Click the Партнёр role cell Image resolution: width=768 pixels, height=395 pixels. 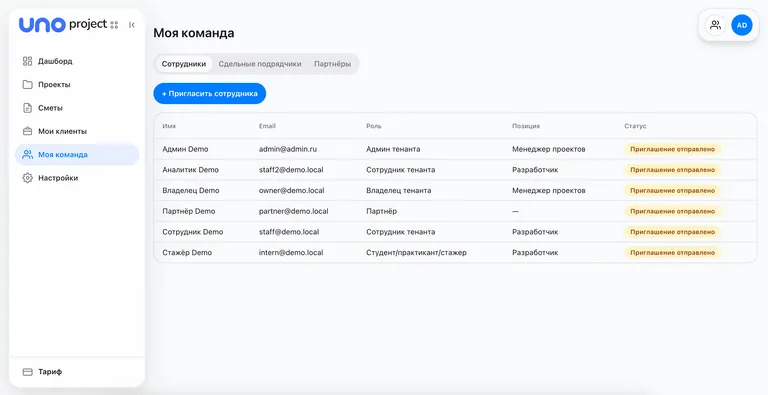click(x=382, y=211)
